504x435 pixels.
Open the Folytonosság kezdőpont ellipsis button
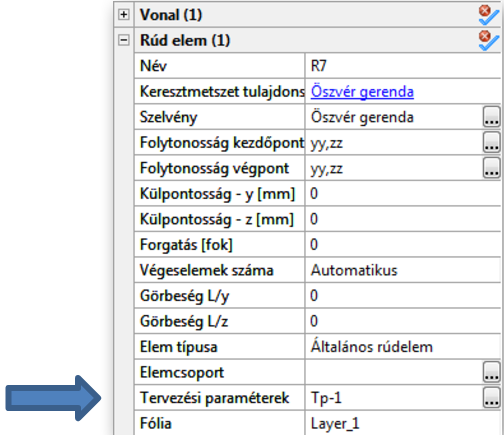tap(491, 142)
